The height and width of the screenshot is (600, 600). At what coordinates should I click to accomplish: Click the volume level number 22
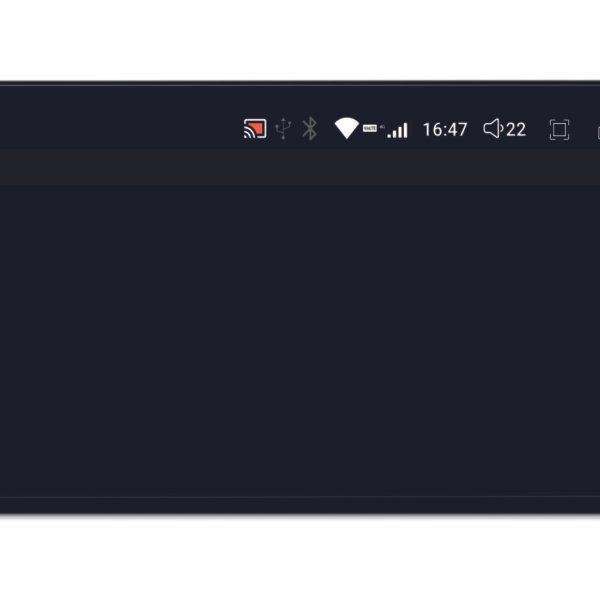coord(516,130)
